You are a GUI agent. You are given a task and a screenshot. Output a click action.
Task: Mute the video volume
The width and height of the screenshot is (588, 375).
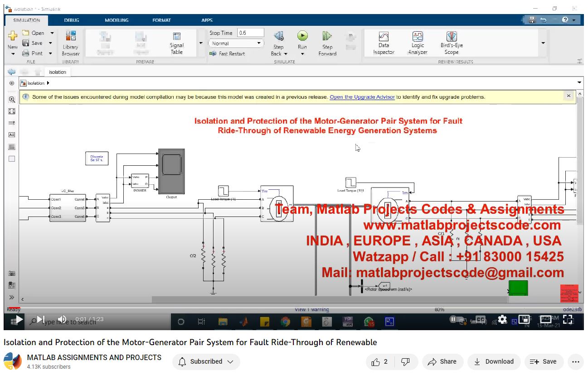[x=62, y=319]
